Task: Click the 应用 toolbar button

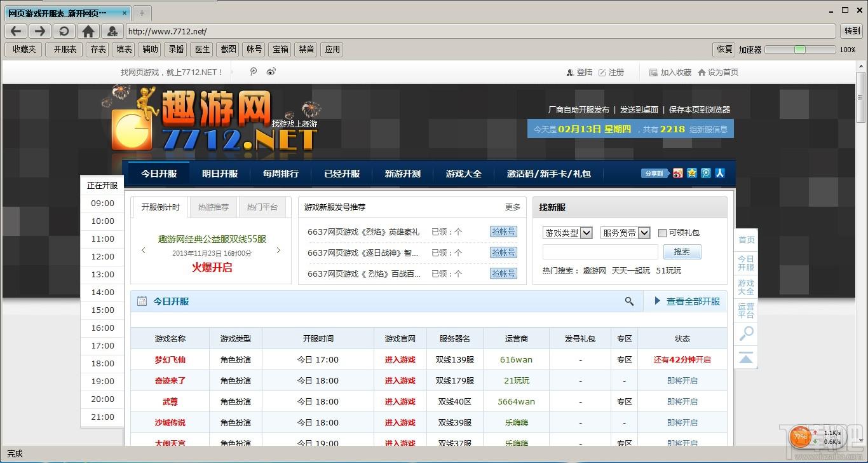Action: click(x=332, y=49)
